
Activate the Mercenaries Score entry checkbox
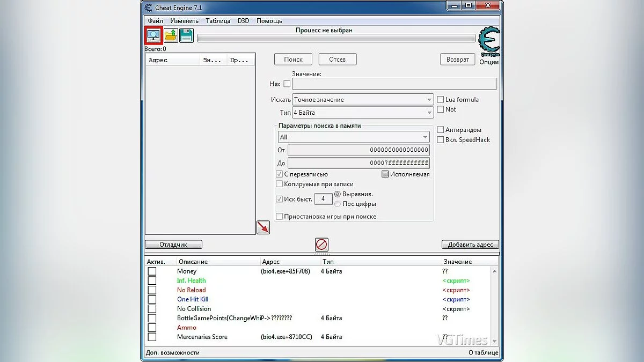152,337
